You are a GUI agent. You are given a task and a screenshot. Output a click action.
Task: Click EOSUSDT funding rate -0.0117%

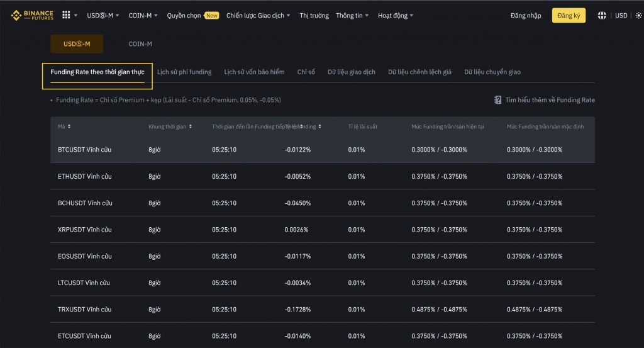coord(297,256)
